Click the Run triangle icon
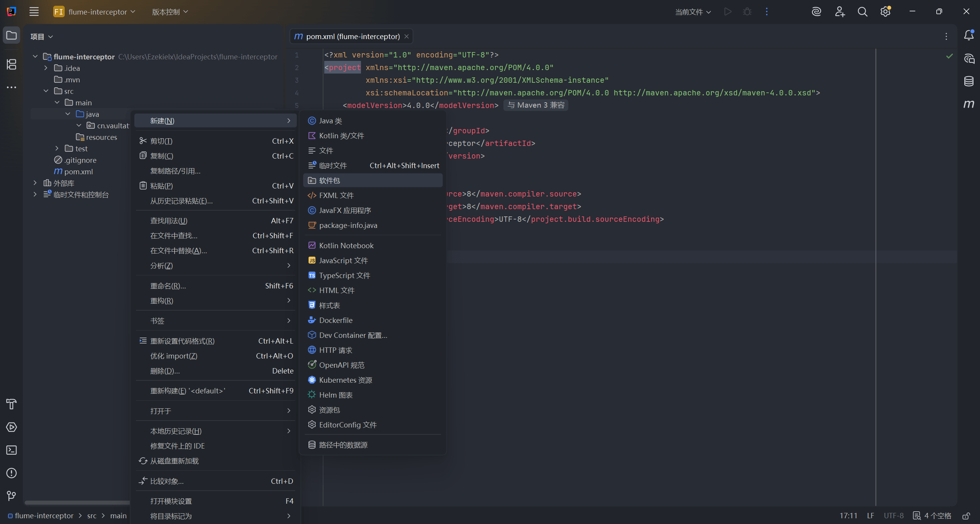Viewport: 980px width, 524px height. (728, 11)
